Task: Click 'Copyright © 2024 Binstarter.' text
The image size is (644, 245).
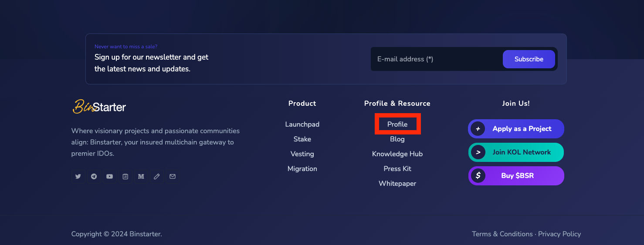Action: tap(117, 234)
